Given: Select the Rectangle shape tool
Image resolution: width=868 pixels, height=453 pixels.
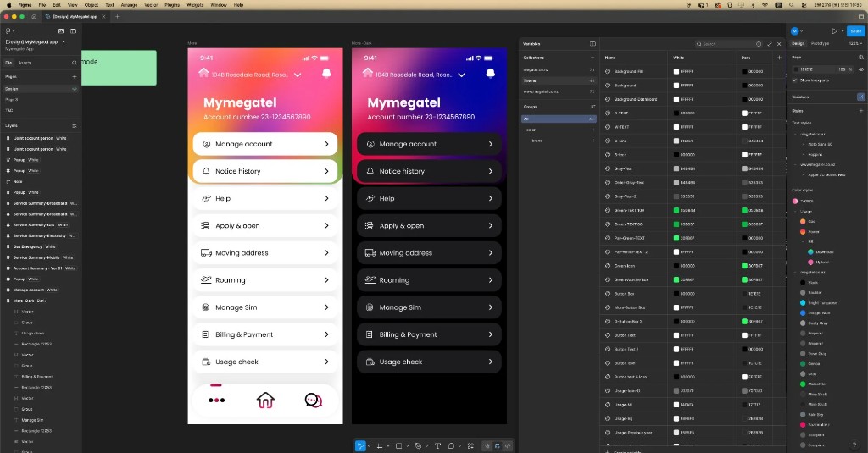Looking at the screenshot, I should click(398, 446).
